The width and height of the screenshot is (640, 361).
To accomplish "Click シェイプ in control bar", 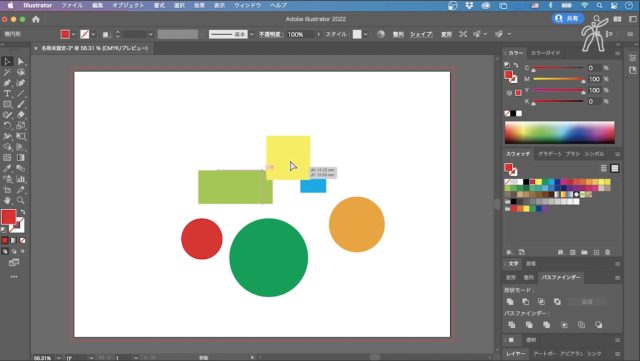I will pos(421,34).
